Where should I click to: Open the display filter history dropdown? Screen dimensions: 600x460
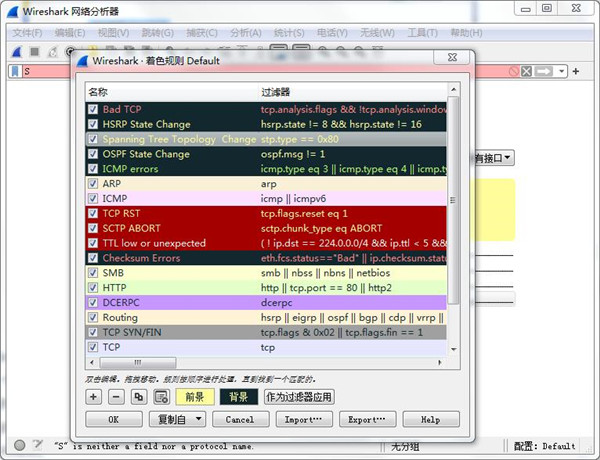pos(561,71)
